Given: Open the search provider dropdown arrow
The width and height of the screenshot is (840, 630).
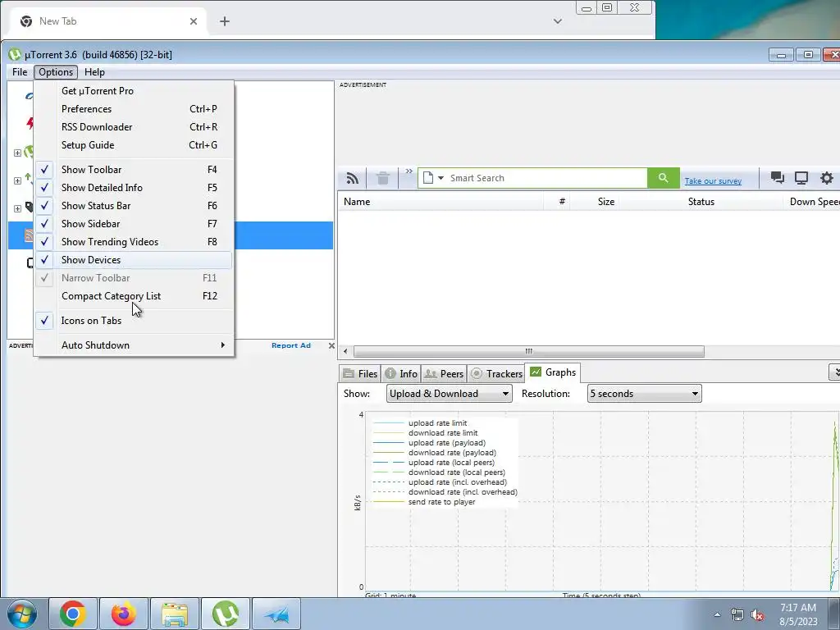Looking at the screenshot, I should [441, 178].
